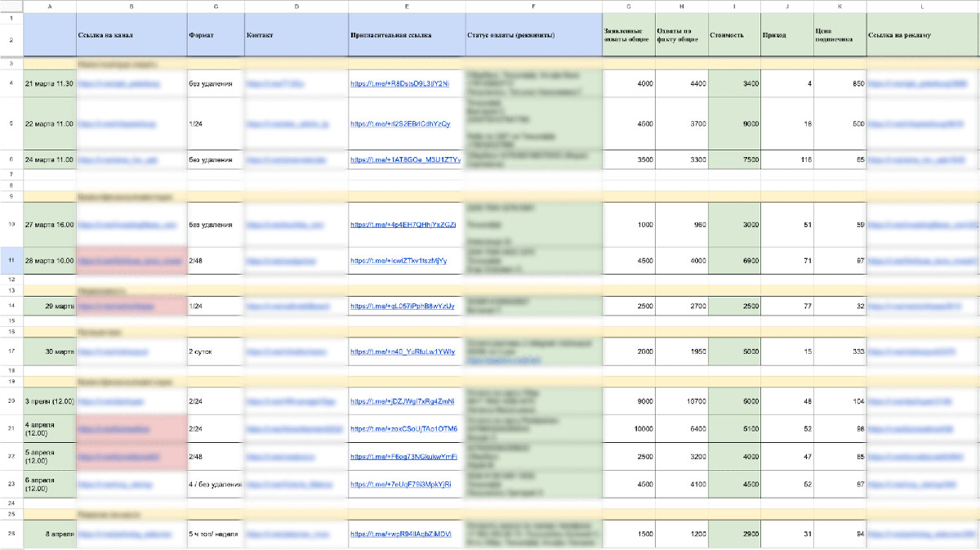980x550 pixels.
Task: Select column B header
Action: pyautogui.click(x=131, y=7)
